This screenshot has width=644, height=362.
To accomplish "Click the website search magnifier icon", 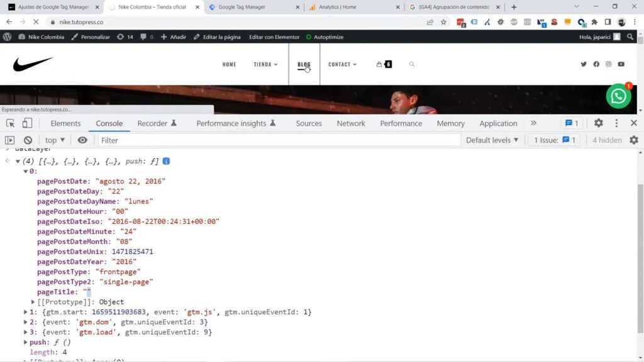I will [x=411, y=64].
